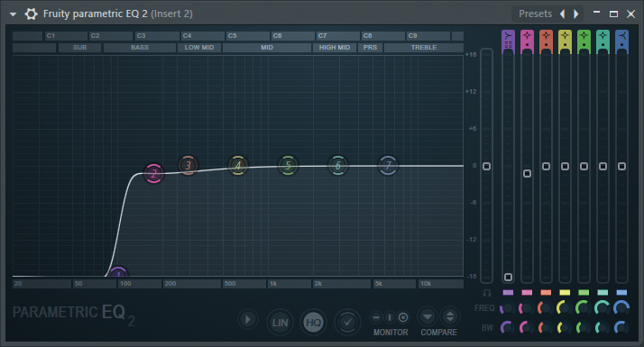Viewport: 644px width, 347px height.
Task: Open the plugin options gear icon
Action: pos(31,14)
